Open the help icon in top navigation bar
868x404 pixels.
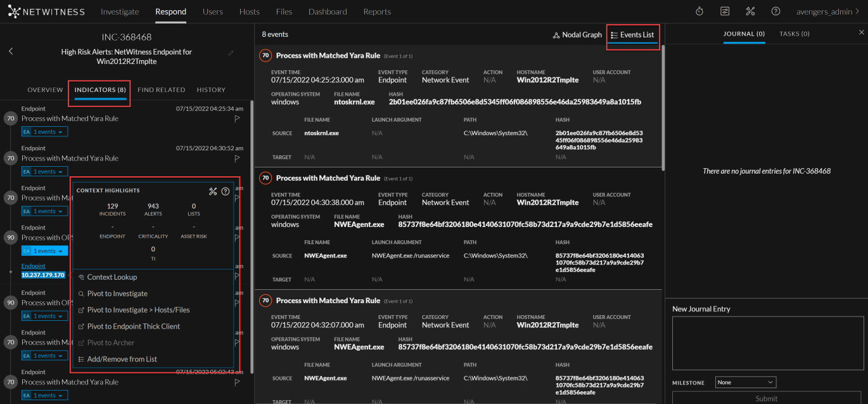click(x=775, y=11)
